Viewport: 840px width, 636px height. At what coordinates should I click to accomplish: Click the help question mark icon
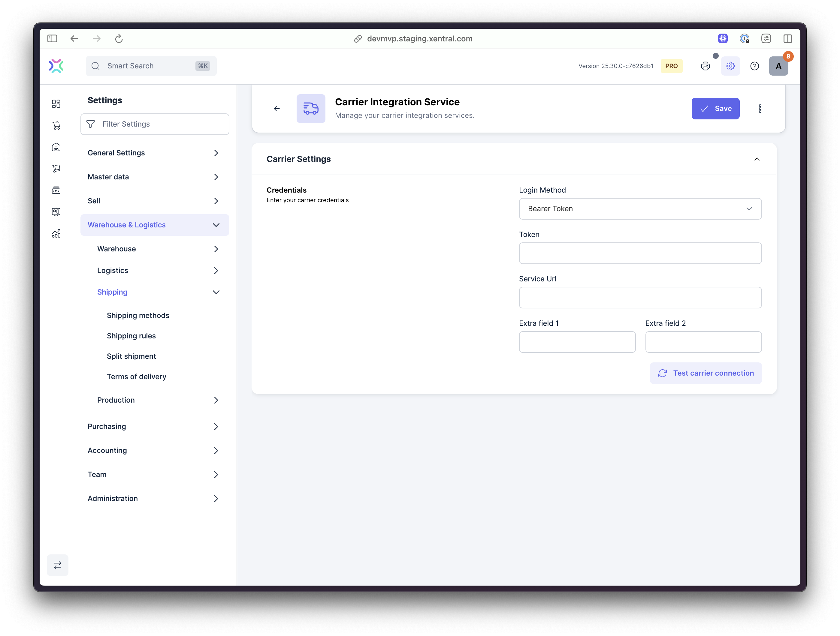click(x=755, y=66)
